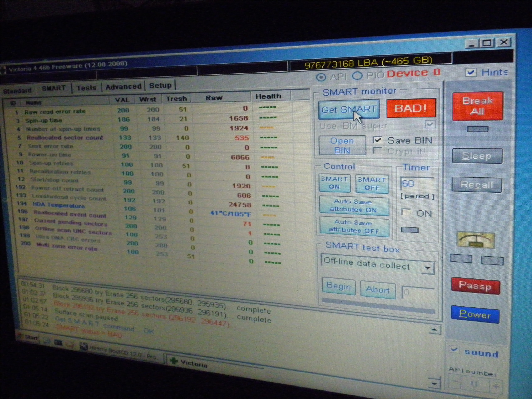Click log scrollbar up arrow

tap(434, 330)
